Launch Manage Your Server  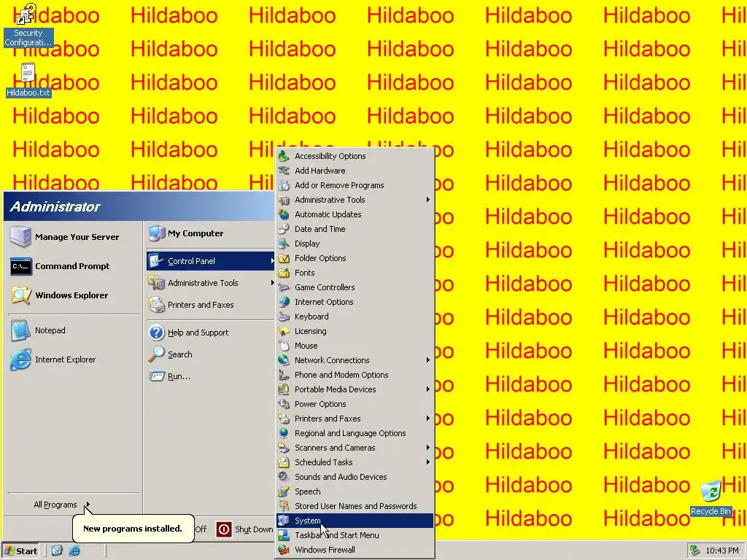click(74, 237)
